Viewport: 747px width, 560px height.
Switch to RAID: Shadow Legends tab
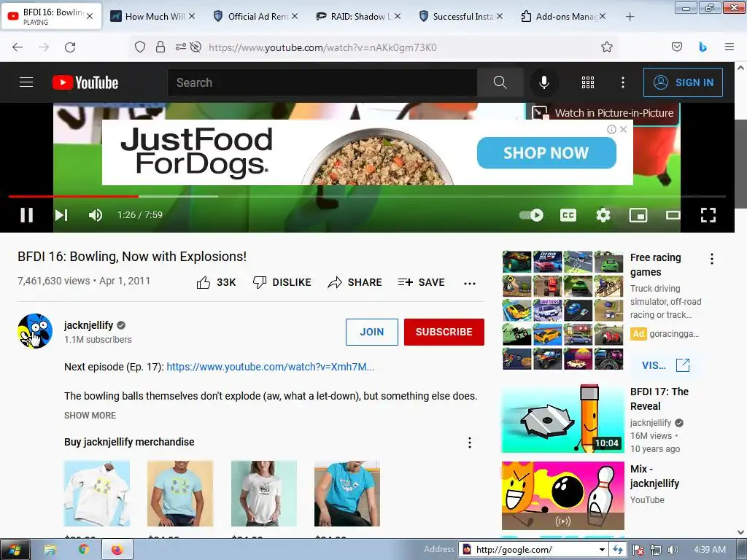[x=360, y=17]
